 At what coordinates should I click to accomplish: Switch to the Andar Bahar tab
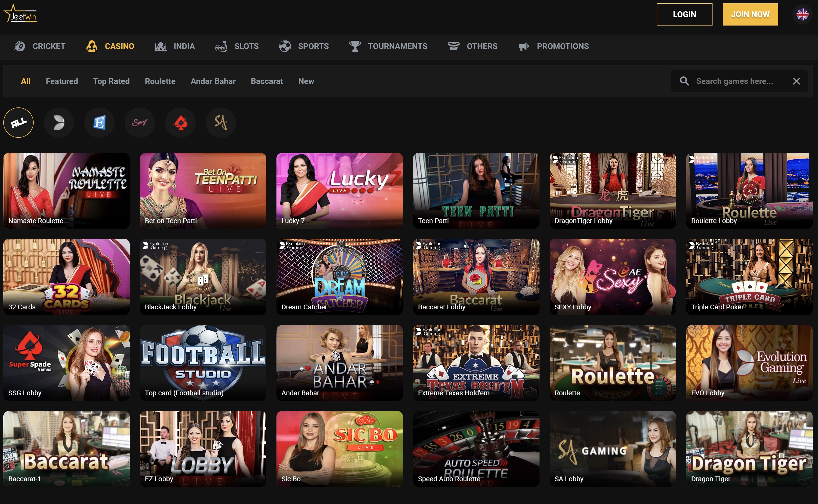click(x=213, y=81)
